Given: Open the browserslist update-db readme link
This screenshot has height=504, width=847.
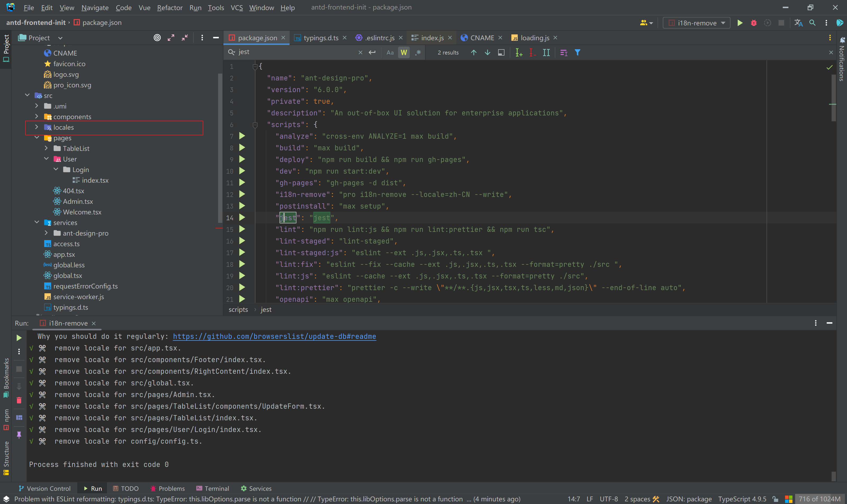Looking at the screenshot, I should (274, 336).
